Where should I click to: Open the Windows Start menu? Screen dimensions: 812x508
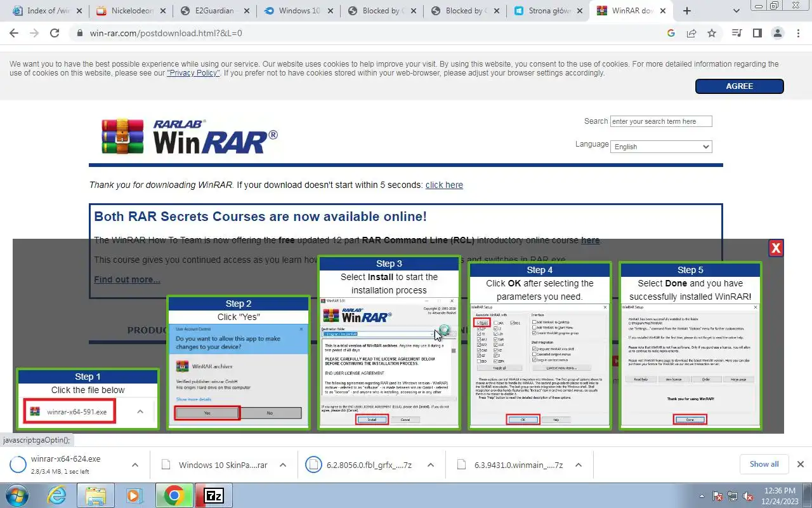(16, 495)
